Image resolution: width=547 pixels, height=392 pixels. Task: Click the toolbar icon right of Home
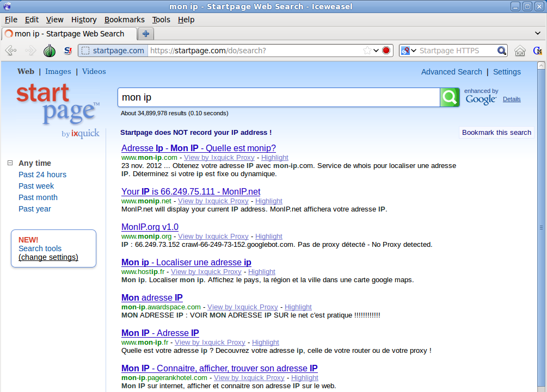click(x=538, y=51)
